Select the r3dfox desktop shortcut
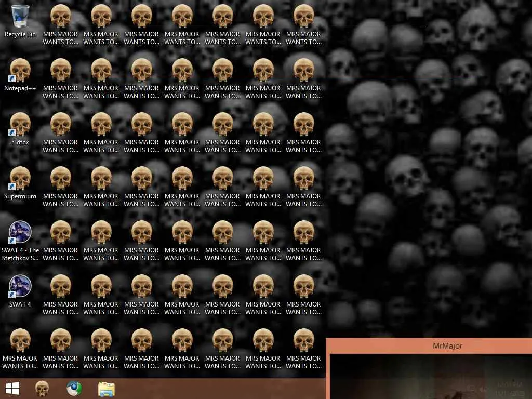Viewport: 532px width, 399px height. (x=20, y=129)
